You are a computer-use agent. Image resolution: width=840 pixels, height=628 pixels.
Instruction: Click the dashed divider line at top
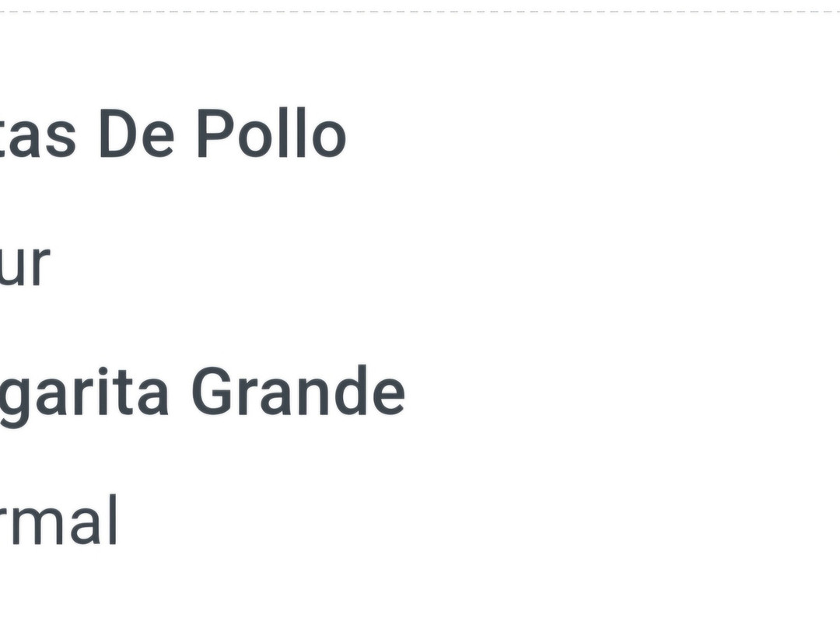tap(420, 11)
